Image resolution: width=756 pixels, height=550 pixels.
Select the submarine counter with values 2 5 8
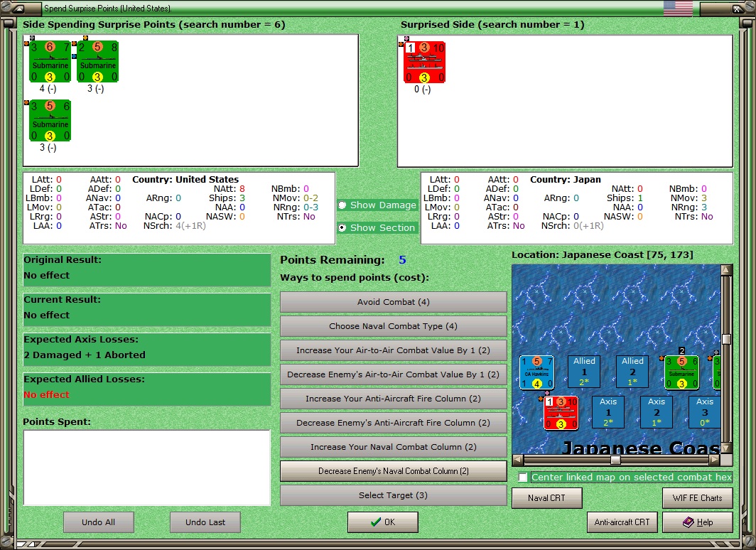pos(98,61)
